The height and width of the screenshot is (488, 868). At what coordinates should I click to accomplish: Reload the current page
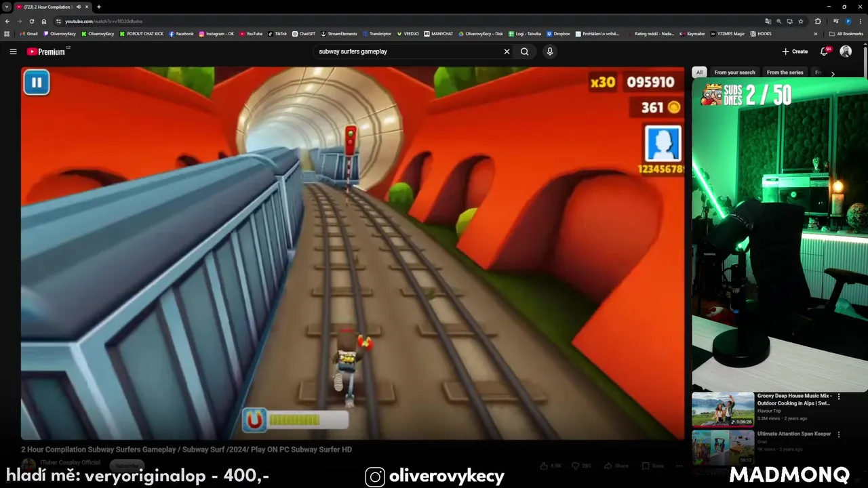coord(32,21)
